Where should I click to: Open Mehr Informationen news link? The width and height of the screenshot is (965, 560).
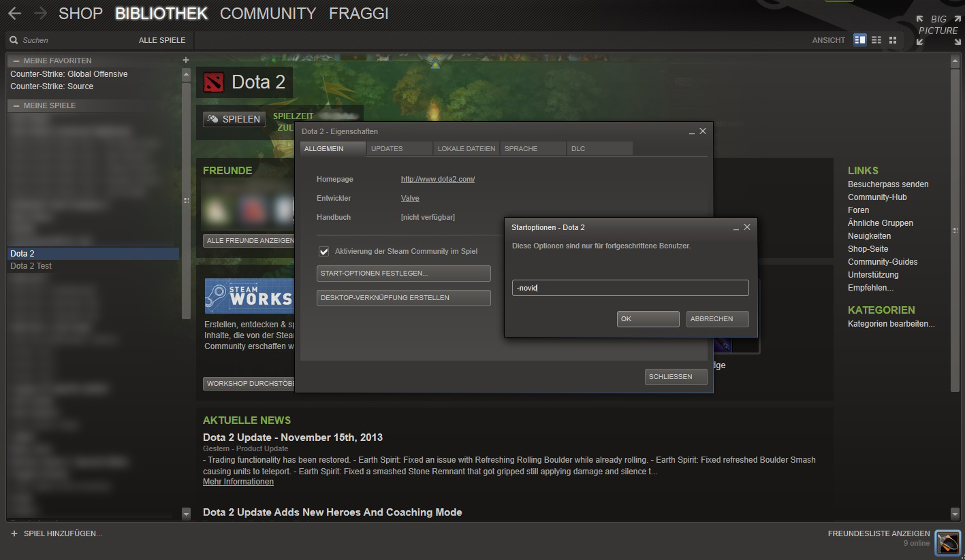pyautogui.click(x=238, y=482)
